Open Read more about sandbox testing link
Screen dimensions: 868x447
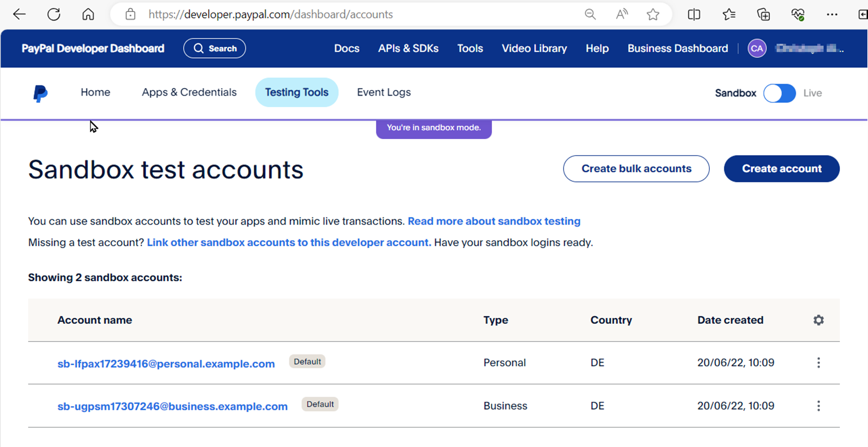click(494, 221)
